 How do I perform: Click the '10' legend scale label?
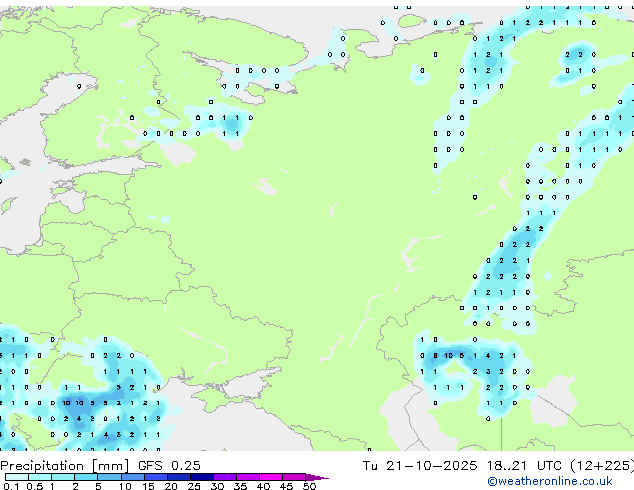(x=125, y=486)
